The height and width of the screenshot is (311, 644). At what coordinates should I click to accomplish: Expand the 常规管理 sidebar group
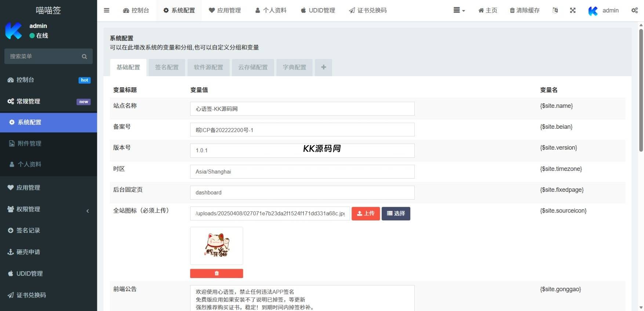coord(48,101)
